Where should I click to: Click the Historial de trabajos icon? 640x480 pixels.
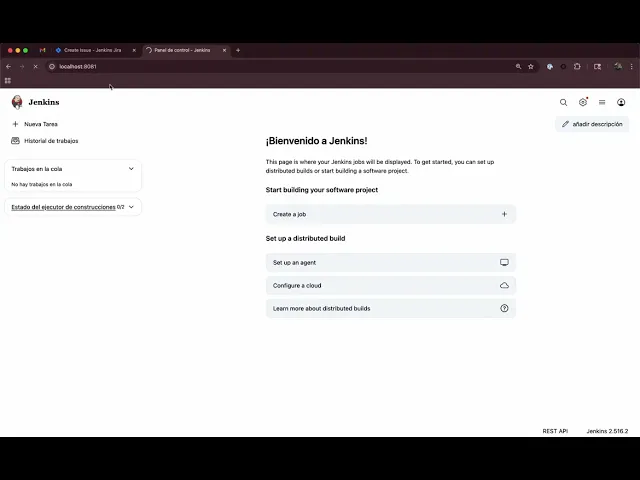(x=16, y=141)
